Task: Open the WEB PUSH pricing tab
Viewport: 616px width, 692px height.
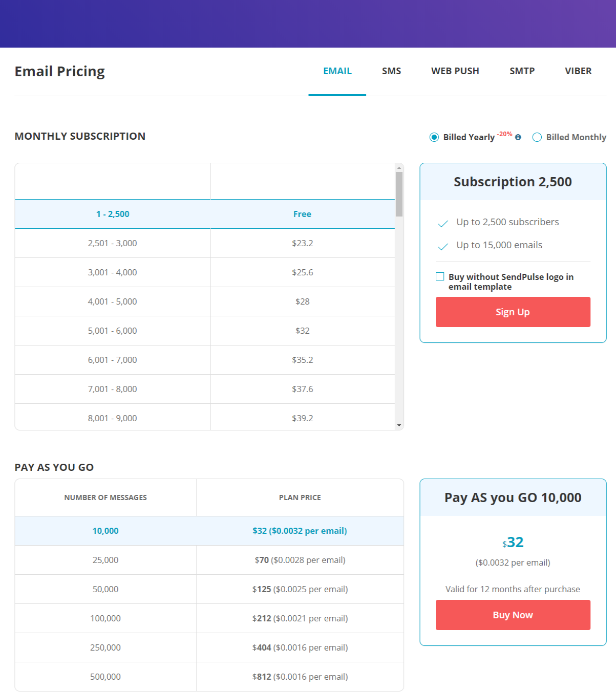Action: click(455, 71)
